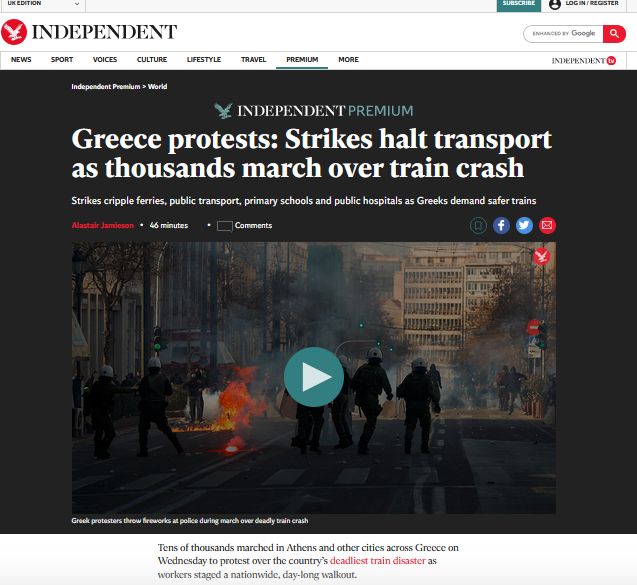Viewport: 637px width, 585px height.
Task: Select the Premium tab
Action: pos(302,59)
